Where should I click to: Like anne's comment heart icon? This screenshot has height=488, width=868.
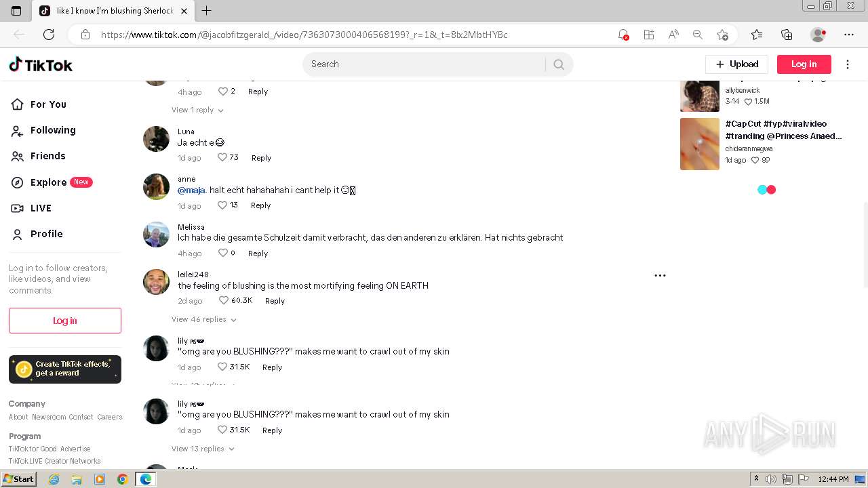coord(222,205)
